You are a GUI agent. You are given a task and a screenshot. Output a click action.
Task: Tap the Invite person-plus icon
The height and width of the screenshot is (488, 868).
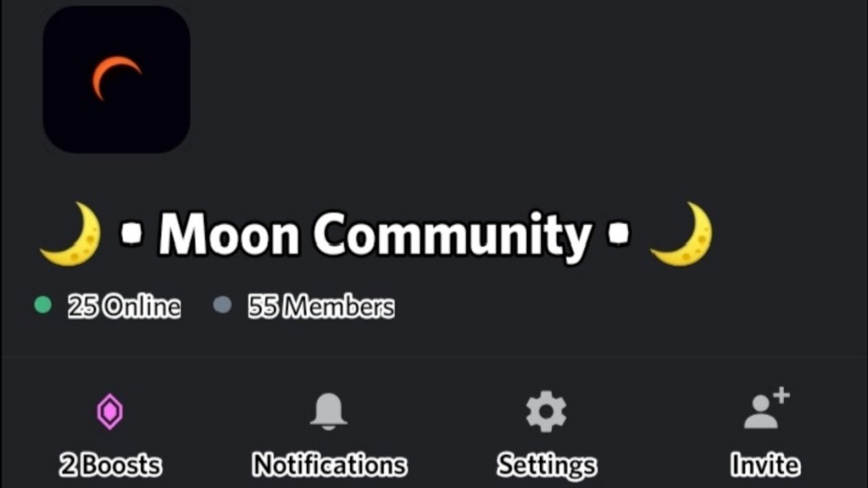766,409
